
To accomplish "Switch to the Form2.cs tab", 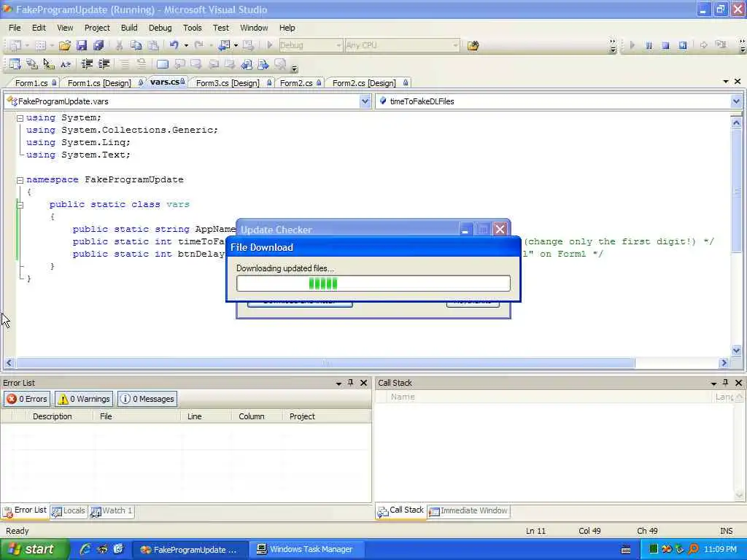I will pyautogui.click(x=296, y=83).
